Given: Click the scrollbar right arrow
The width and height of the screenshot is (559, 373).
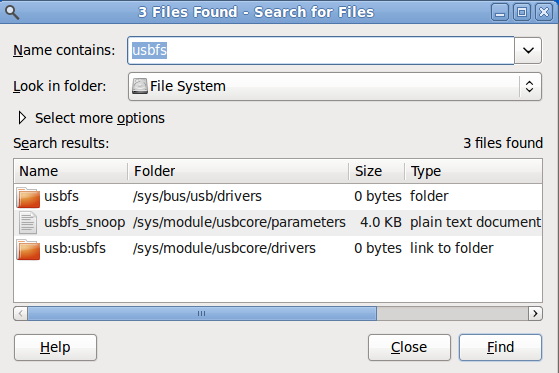Looking at the screenshot, I should tap(535, 313).
